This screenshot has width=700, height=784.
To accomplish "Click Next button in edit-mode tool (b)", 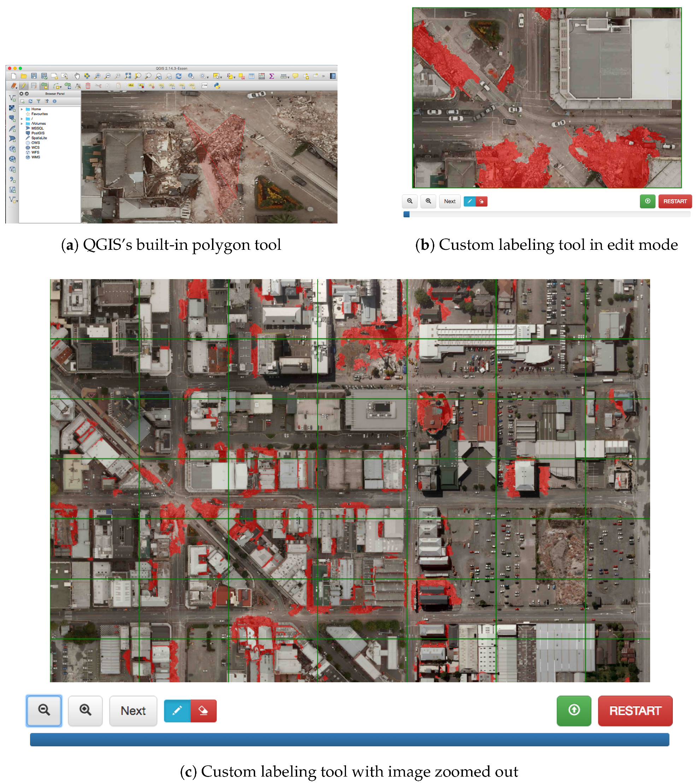I will 449,201.
